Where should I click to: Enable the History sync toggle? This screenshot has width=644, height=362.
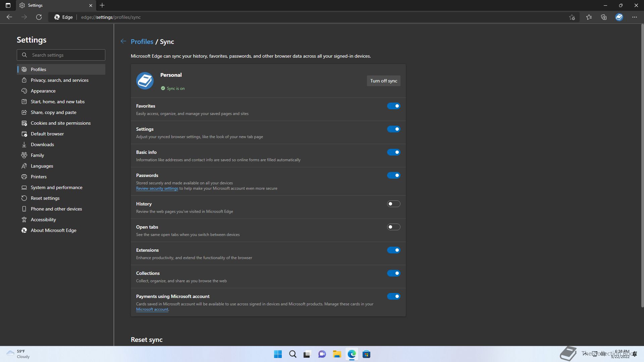[393, 204]
